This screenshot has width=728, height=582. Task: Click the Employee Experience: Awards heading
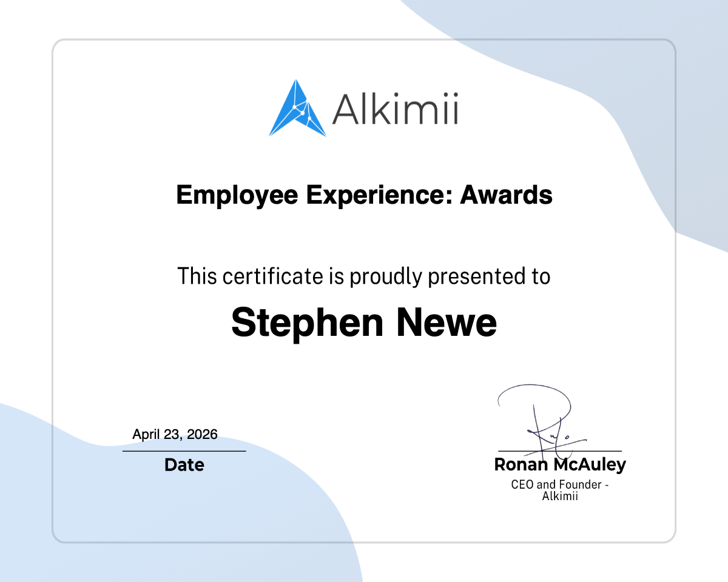pyautogui.click(x=364, y=195)
